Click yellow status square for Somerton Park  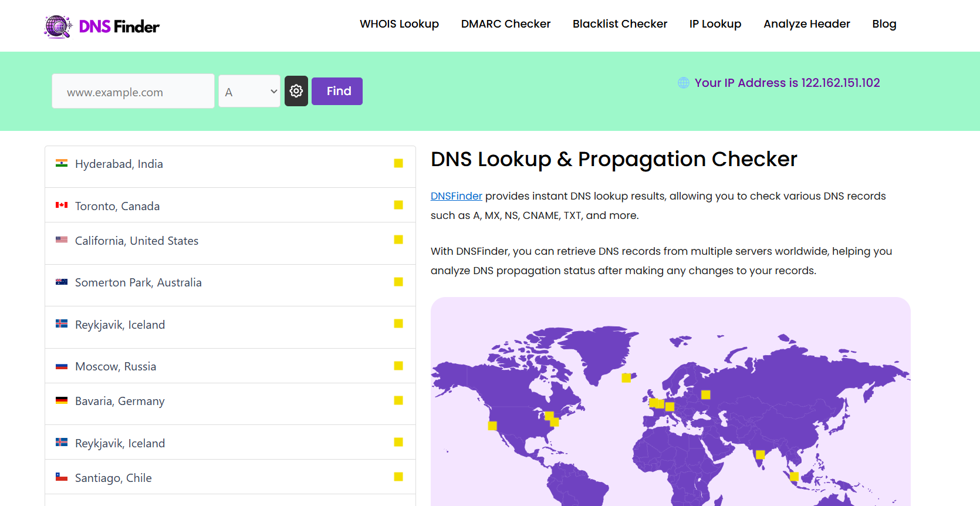tap(398, 282)
